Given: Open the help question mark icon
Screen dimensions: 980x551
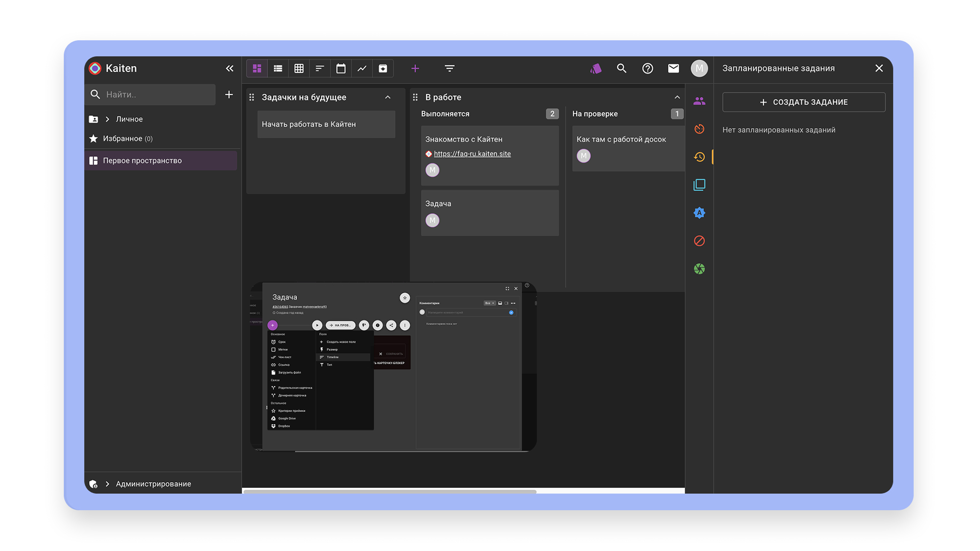Looking at the screenshot, I should coord(647,68).
